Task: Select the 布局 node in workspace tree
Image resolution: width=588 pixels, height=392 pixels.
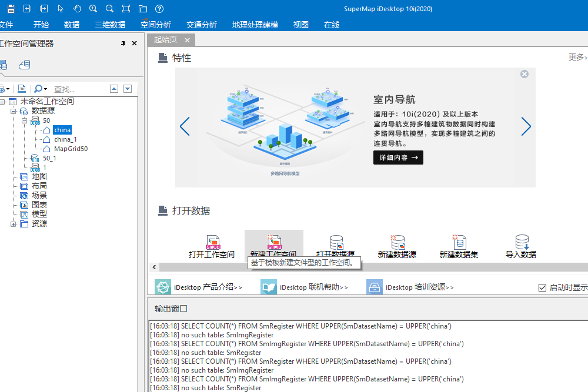Action: [x=39, y=186]
